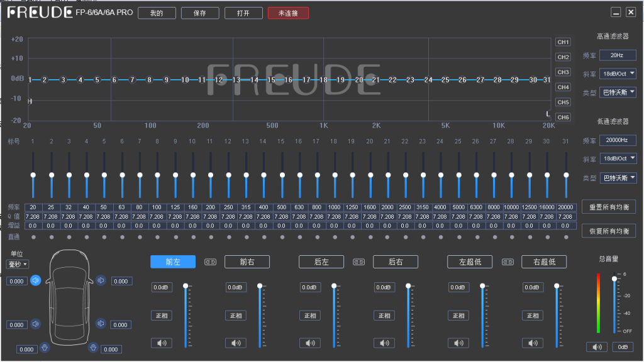This screenshot has height=362, width=644.
Task: Open the high-pass filter slope (斜率) dropdown
Action: (618, 74)
